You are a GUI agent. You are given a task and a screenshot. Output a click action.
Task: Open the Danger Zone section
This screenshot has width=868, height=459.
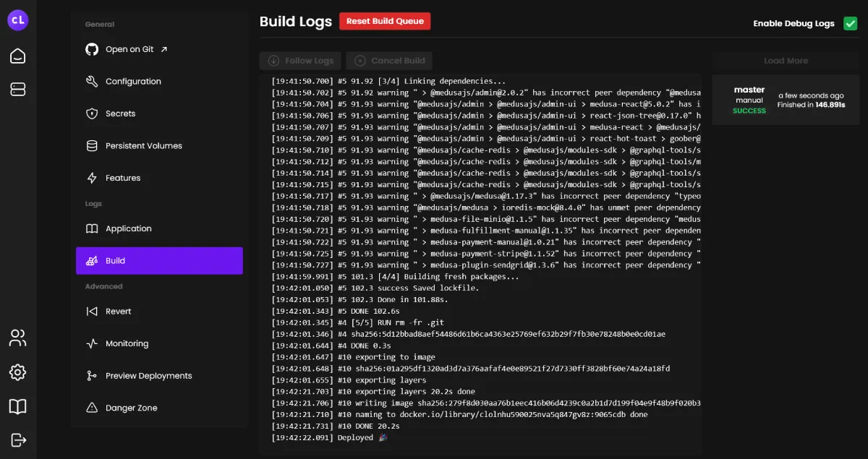point(131,408)
